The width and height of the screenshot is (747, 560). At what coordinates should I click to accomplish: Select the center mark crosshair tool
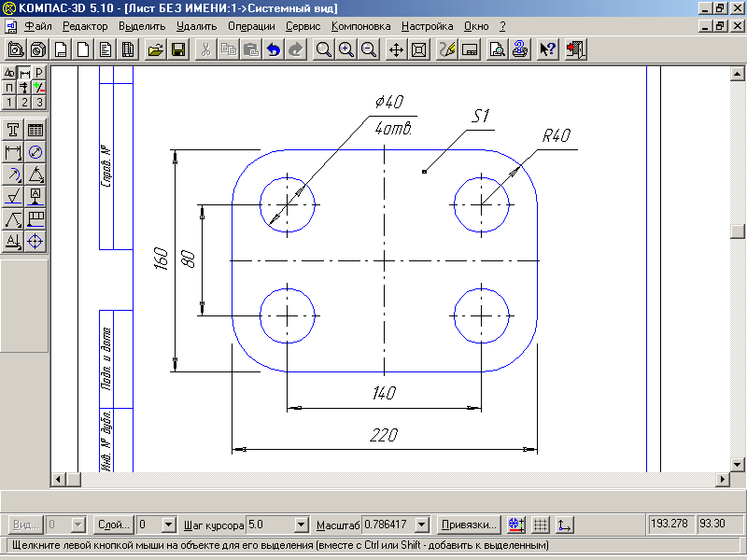pyautogui.click(x=35, y=242)
